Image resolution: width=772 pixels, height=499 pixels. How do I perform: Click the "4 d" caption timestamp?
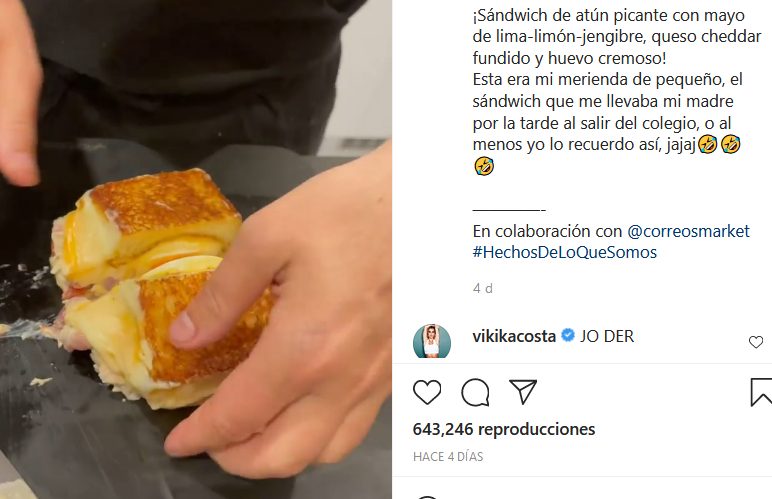pyautogui.click(x=483, y=288)
